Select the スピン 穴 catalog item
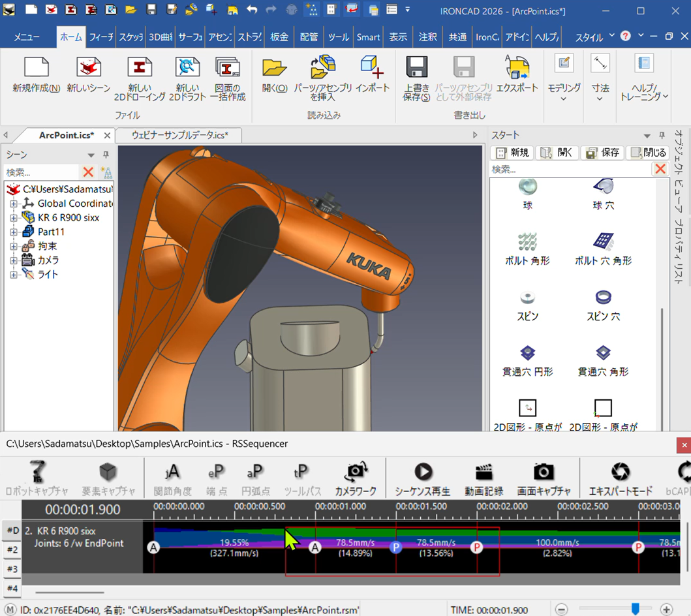 (604, 305)
